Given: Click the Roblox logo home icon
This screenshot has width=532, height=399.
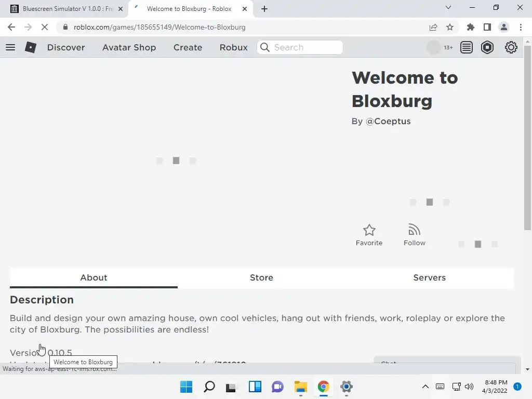Looking at the screenshot, I should 31,47.
